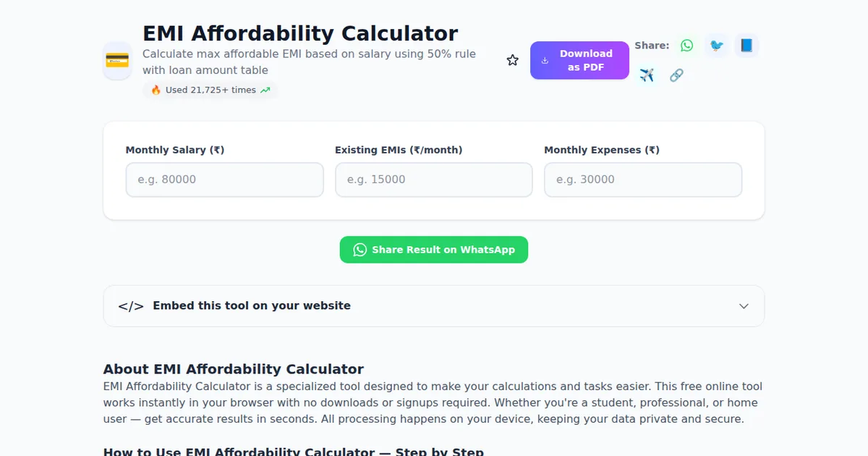The width and height of the screenshot is (868, 456).
Task: Share the tool on WhatsApp
Action: (686, 45)
